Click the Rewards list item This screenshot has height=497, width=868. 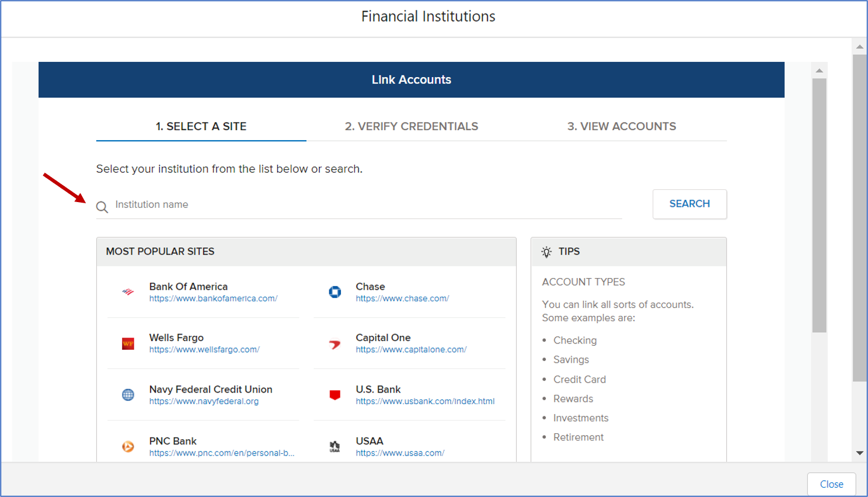click(573, 399)
